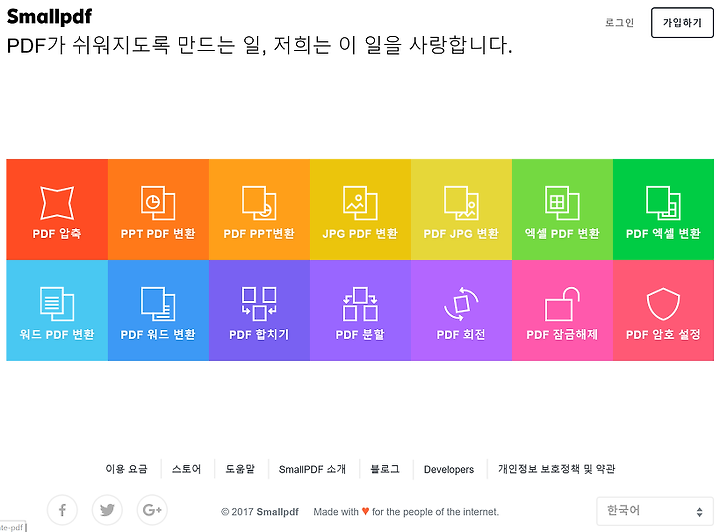Open the PDF 분할 split tool

tap(360, 310)
